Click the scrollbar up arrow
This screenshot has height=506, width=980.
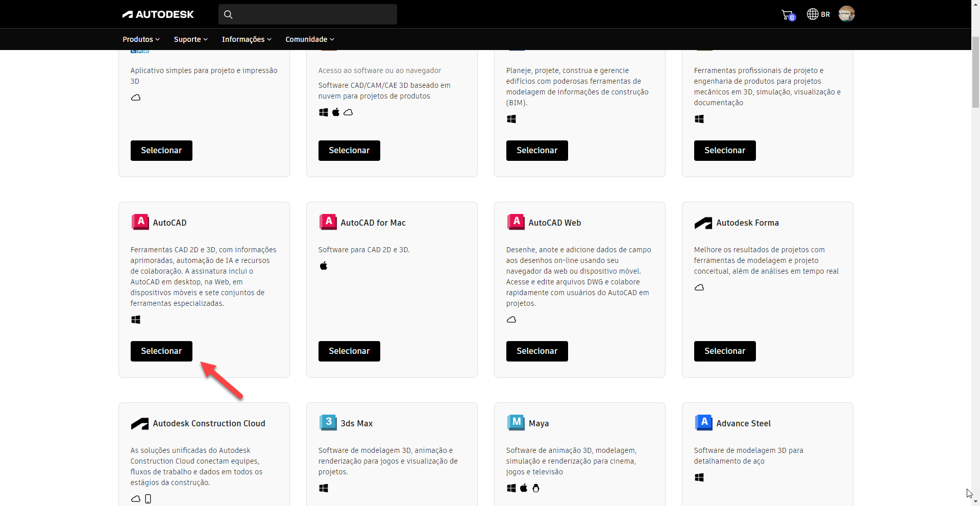(x=975, y=4)
